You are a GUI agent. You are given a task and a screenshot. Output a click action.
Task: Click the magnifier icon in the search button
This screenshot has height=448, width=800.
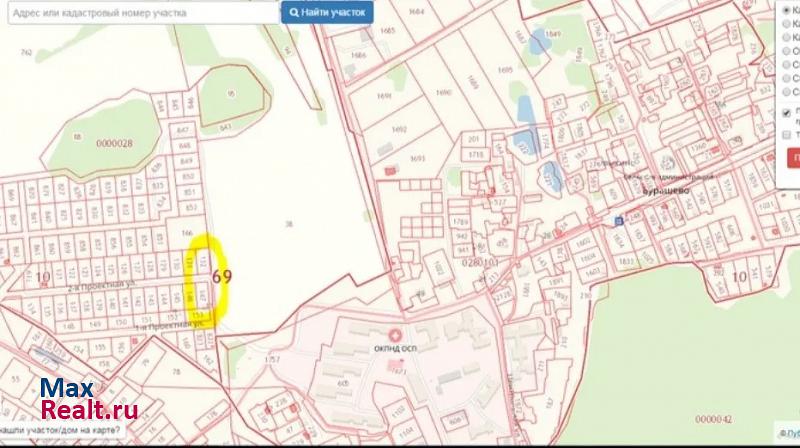coord(295,13)
